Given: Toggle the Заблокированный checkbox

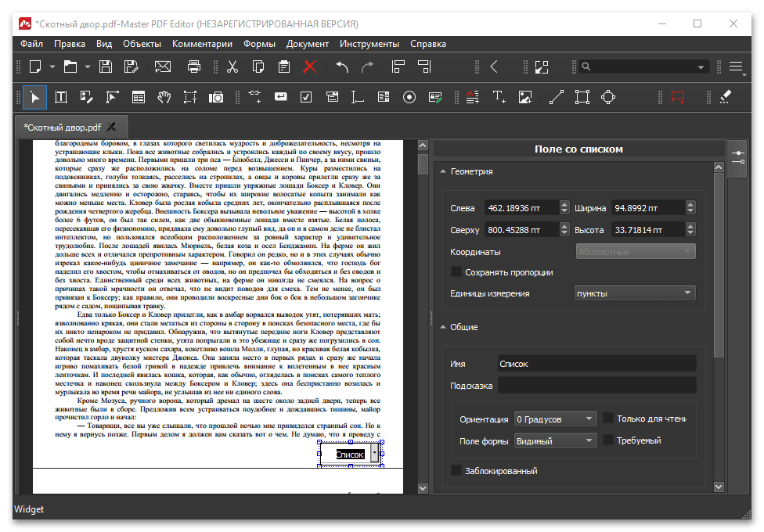Looking at the screenshot, I should pos(456,471).
